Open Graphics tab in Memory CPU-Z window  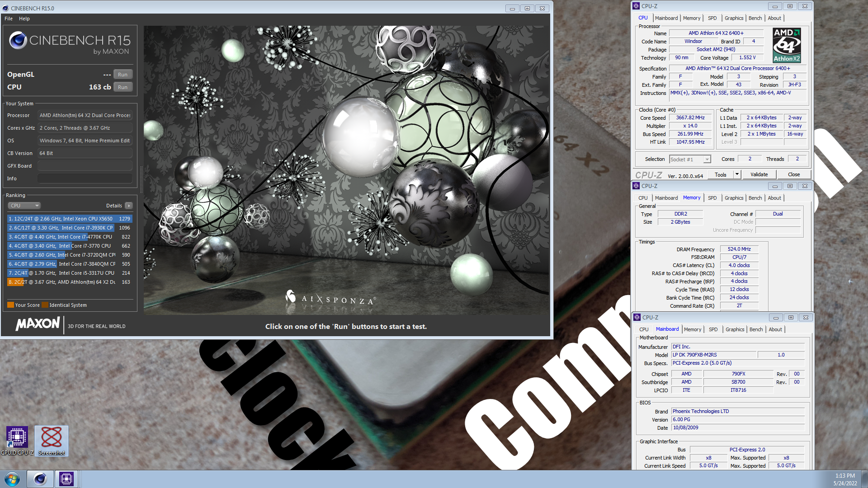[734, 198]
